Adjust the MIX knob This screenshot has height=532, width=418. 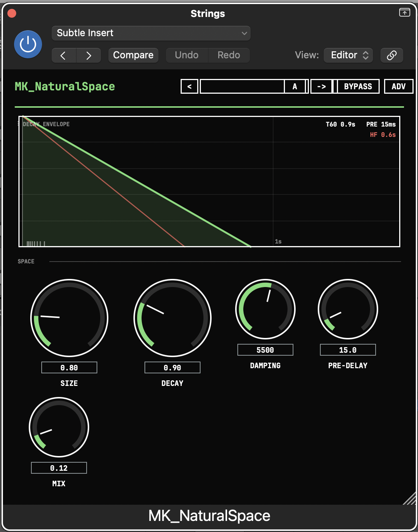59,427
